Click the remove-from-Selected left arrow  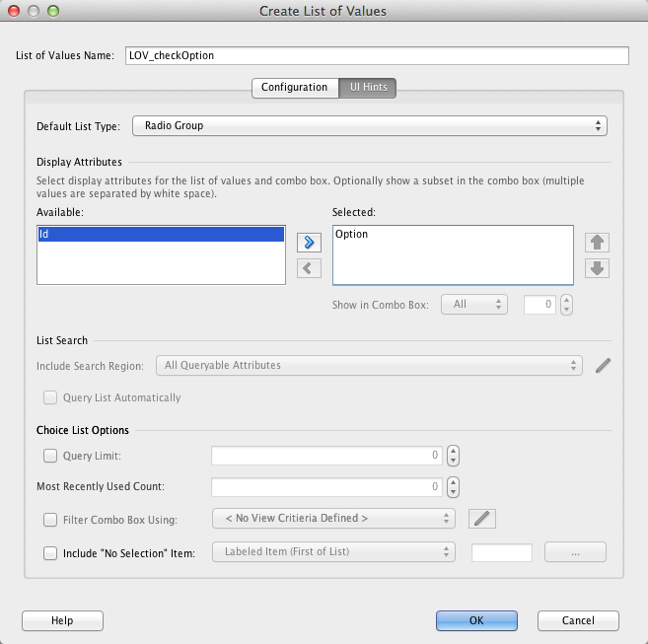[309, 268]
